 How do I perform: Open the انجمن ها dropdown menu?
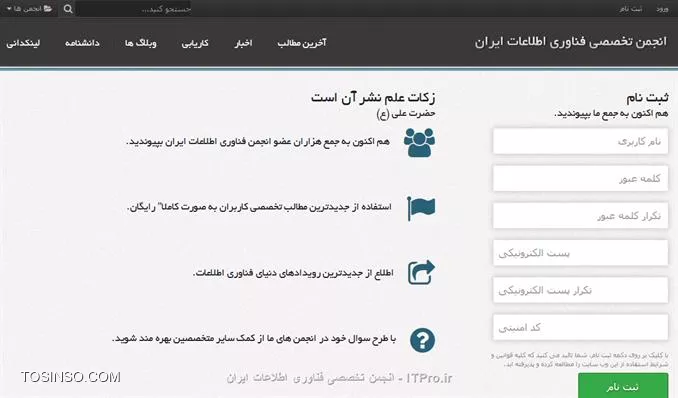pos(29,9)
